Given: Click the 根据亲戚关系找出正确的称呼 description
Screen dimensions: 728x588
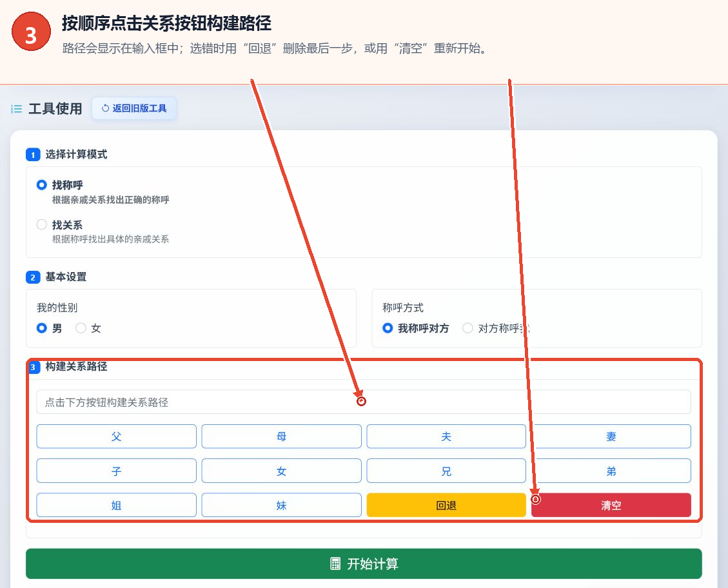Looking at the screenshot, I should click(110, 200).
